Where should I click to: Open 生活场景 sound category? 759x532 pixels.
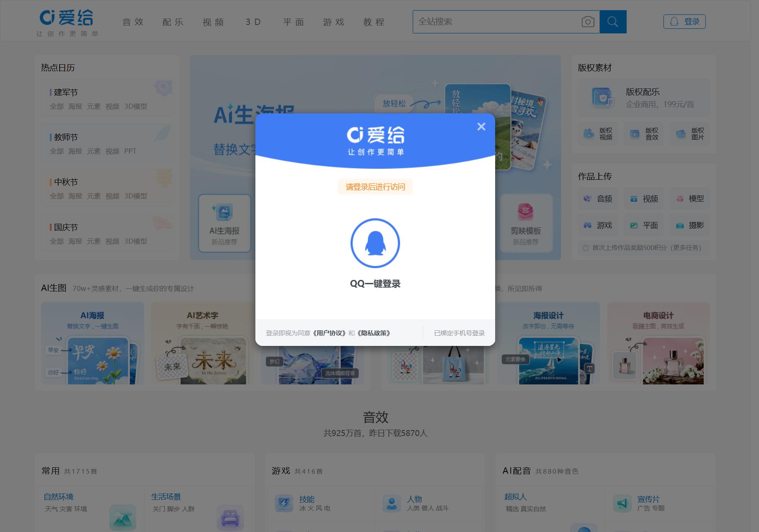point(166,497)
